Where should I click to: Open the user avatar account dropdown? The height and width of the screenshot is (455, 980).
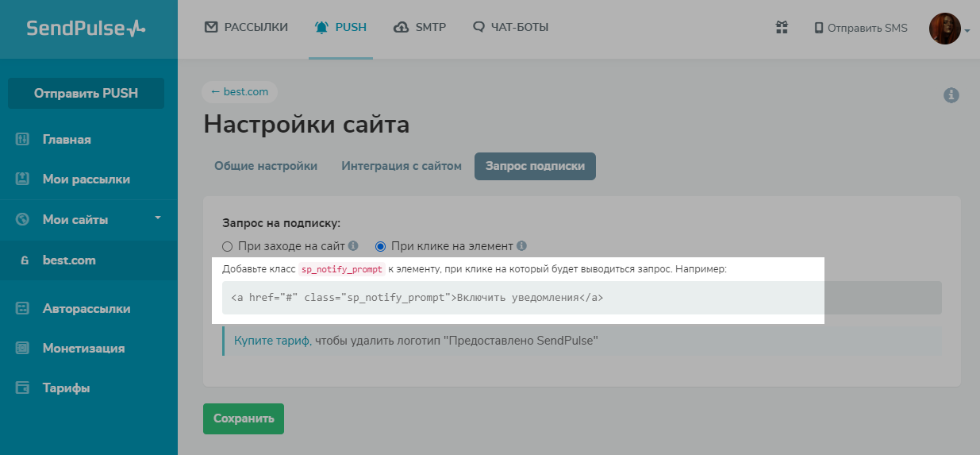(949, 29)
